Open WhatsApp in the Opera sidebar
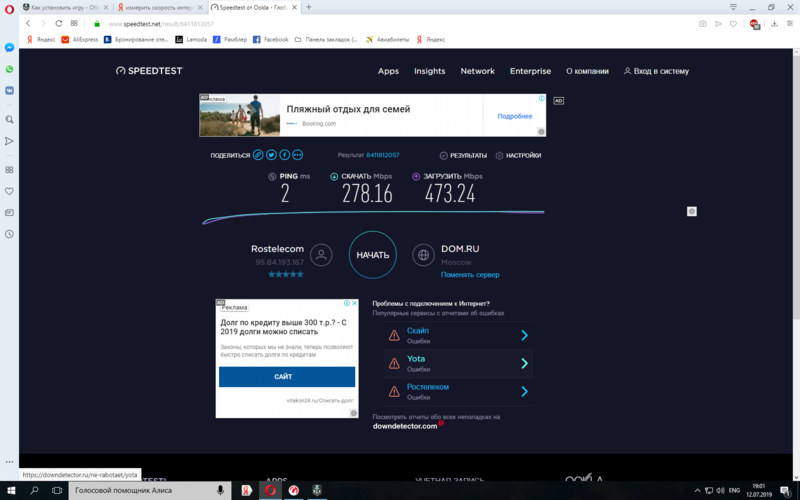 click(9, 69)
